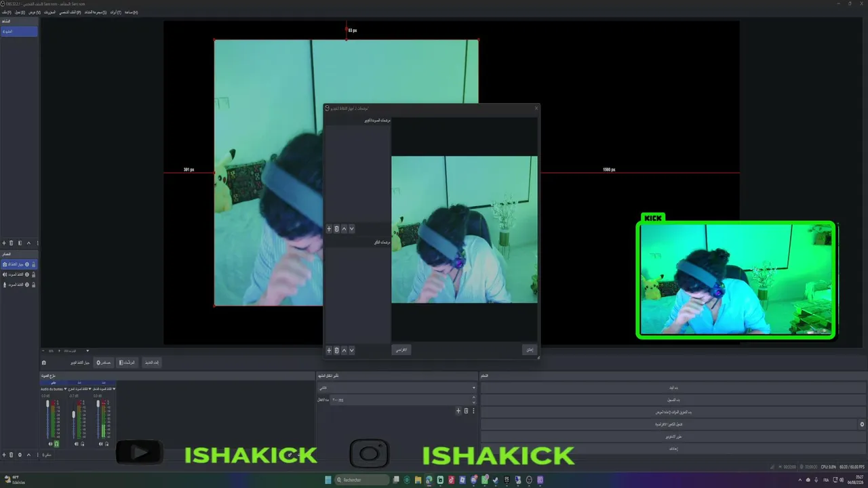Remove the selected scene with the trash icon
This screenshot has width=868, height=488.
click(x=12, y=243)
